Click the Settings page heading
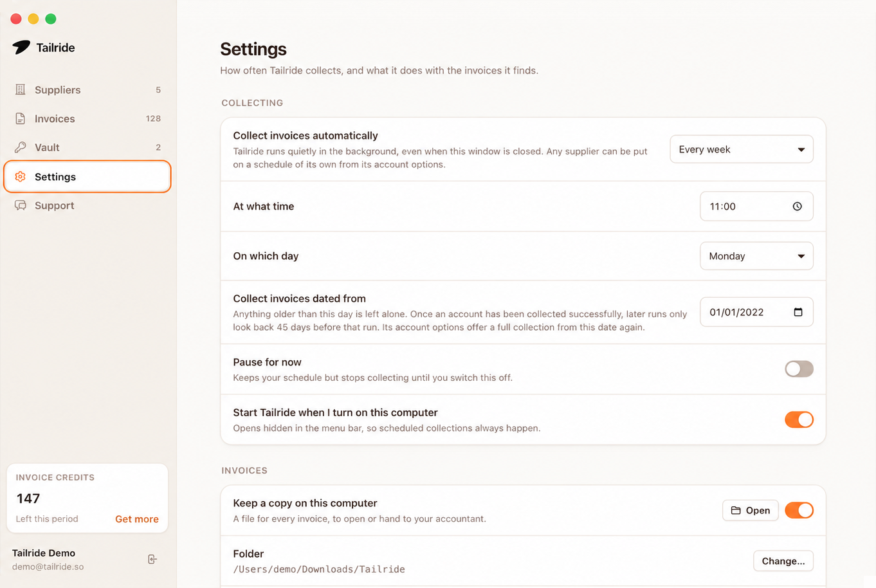 (x=253, y=49)
